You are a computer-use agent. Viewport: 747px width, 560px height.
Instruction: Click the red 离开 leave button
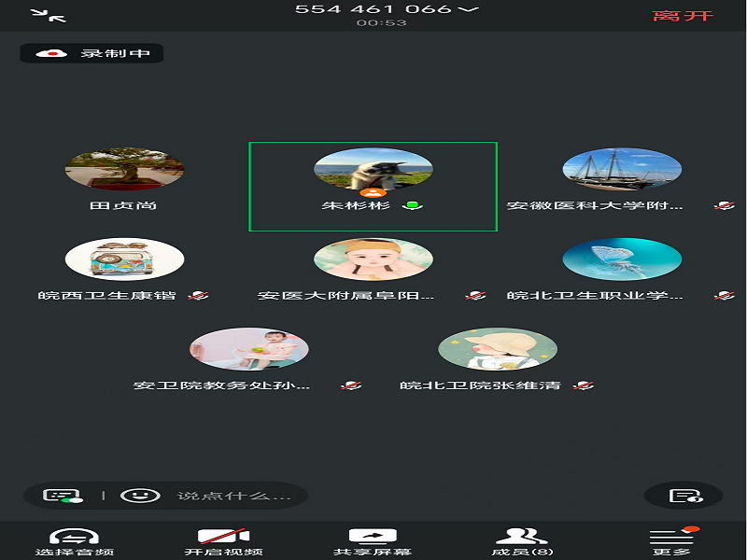(683, 16)
